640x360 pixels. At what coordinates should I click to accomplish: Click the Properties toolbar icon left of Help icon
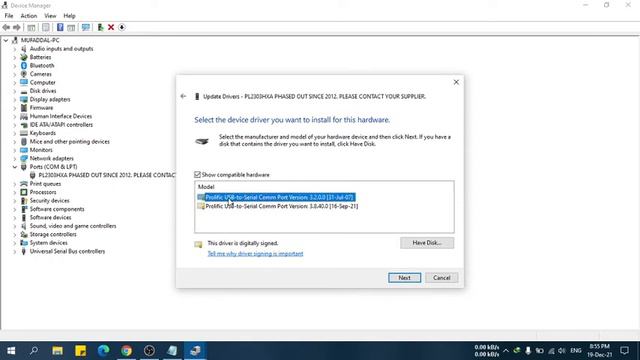click(x=46, y=27)
